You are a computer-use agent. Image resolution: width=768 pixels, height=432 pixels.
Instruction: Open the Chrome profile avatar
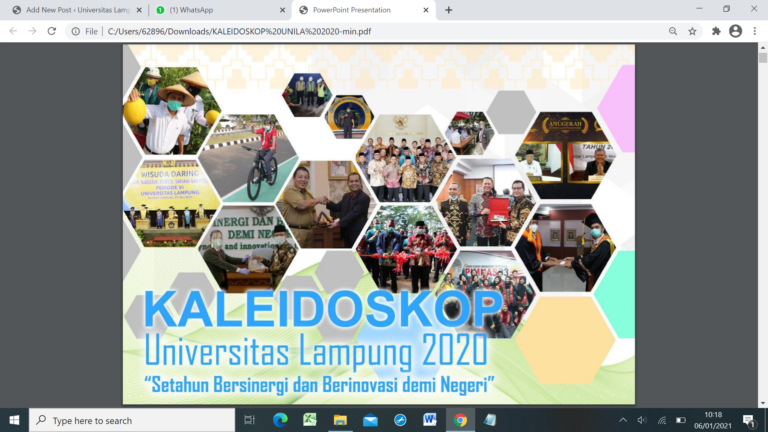pyautogui.click(x=735, y=31)
